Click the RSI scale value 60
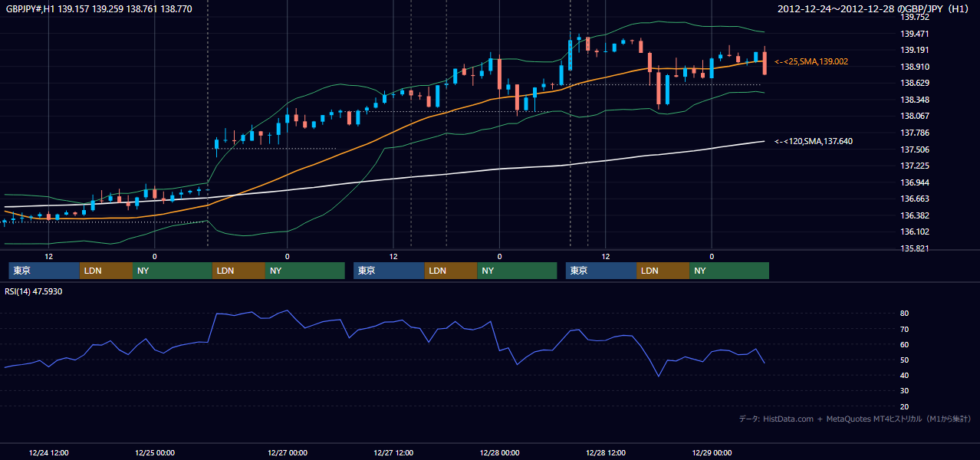The image size is (980, 460). tap(905, 344)
